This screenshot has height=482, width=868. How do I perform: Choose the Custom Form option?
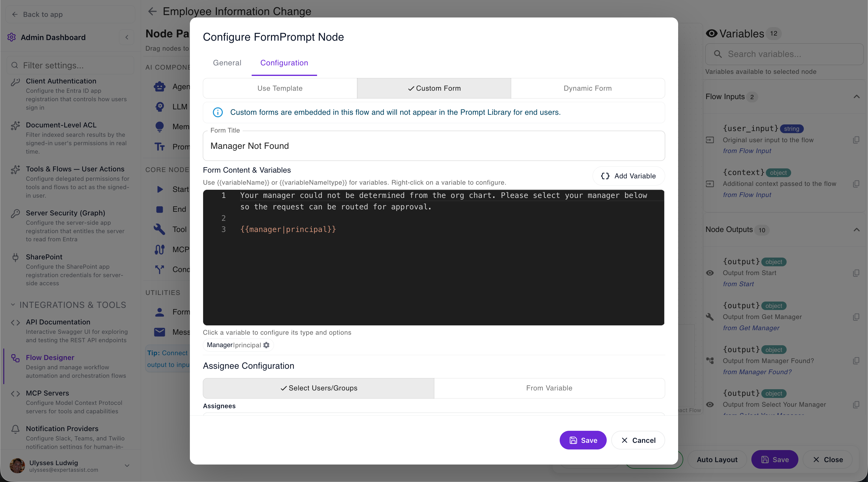tap(434, 88)
